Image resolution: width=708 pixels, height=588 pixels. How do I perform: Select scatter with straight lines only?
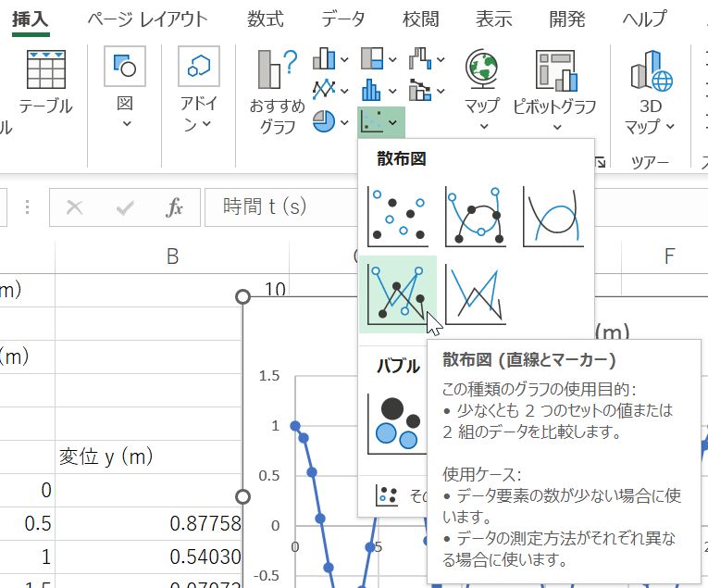pos(476,294)
